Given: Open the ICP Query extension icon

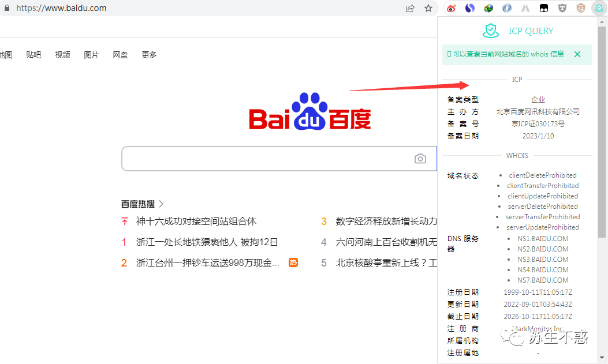Looking at the screenshot, I should (x=599, y=8).
